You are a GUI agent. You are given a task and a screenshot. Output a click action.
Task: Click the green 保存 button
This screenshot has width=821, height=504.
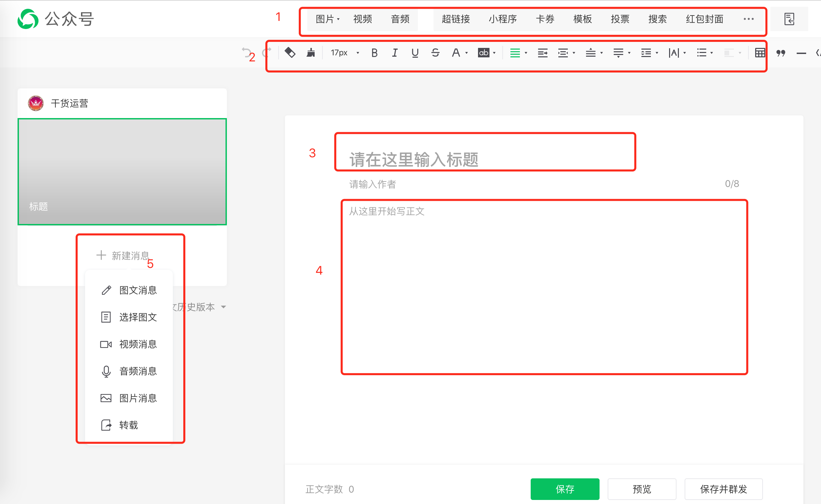tap(565, 489)
